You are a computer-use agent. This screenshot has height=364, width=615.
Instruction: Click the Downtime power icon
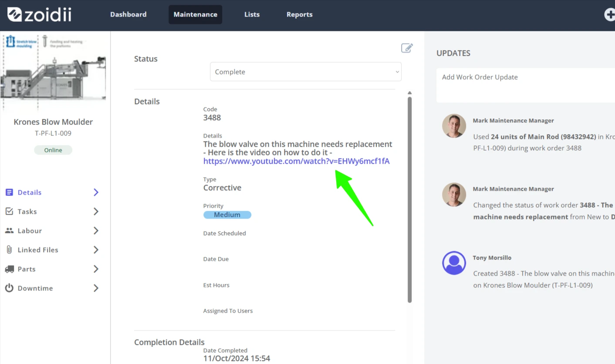[x=9, y=288]
